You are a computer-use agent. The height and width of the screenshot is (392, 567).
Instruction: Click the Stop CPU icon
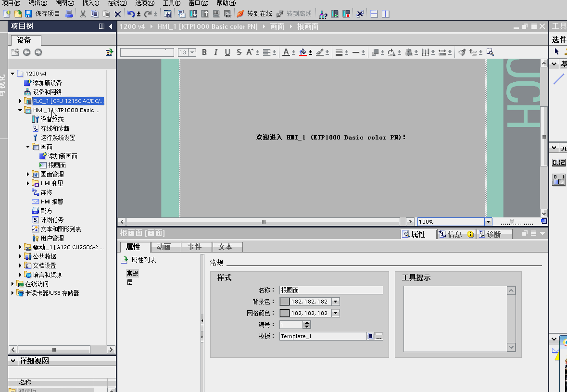[346, 14]
